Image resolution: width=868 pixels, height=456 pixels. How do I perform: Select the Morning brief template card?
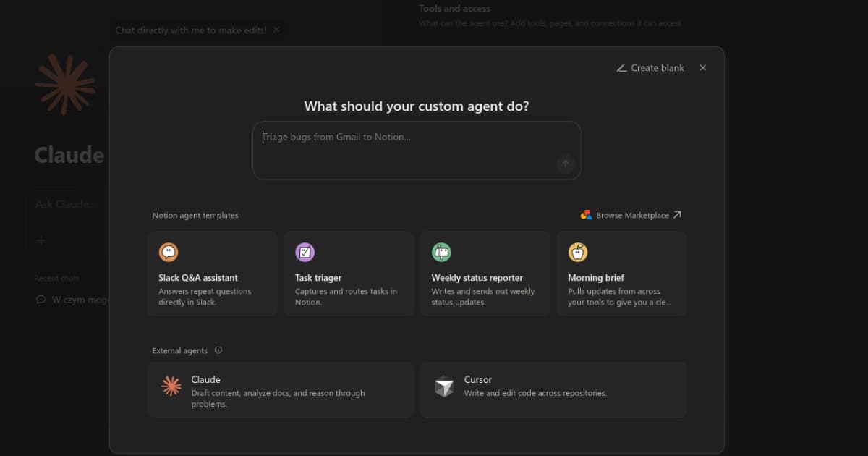621,274
